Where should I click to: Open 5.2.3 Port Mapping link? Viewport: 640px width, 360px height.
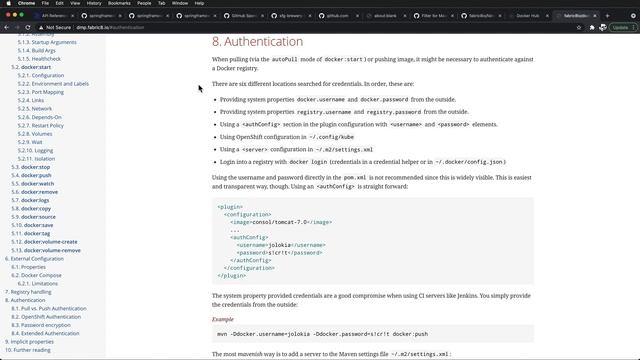click(40, 92)
